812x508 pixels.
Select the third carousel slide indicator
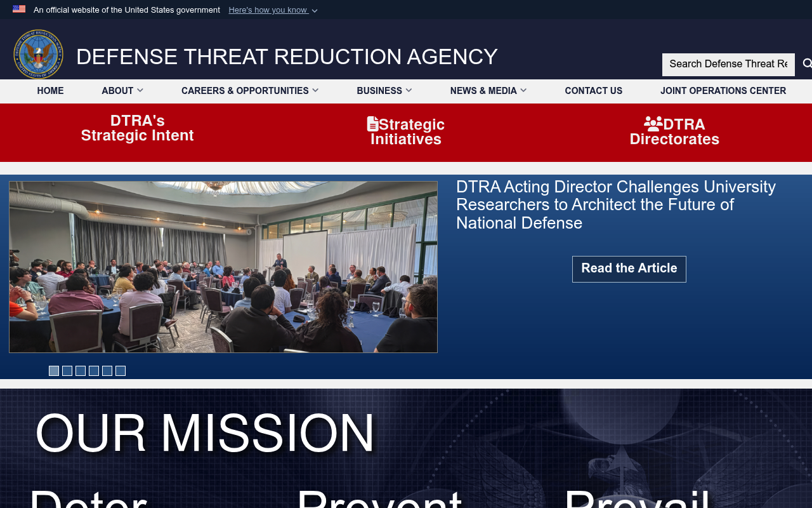tap(81, 371)
